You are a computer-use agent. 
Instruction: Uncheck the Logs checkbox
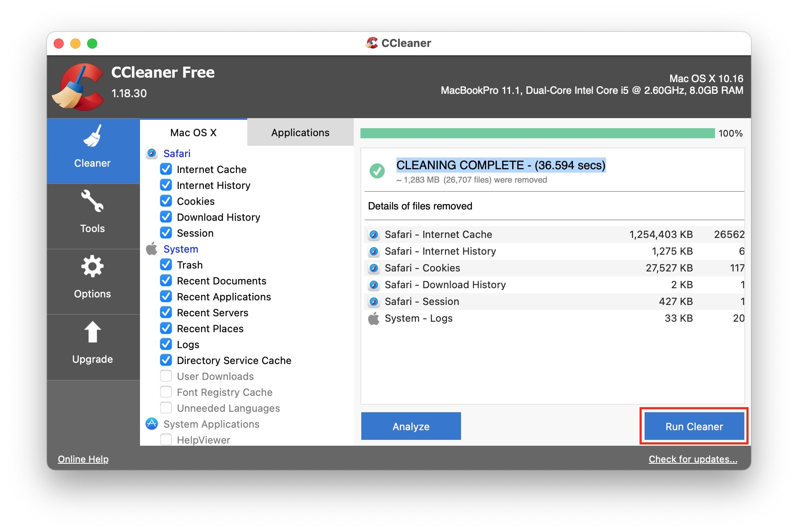tap(166, 344)
